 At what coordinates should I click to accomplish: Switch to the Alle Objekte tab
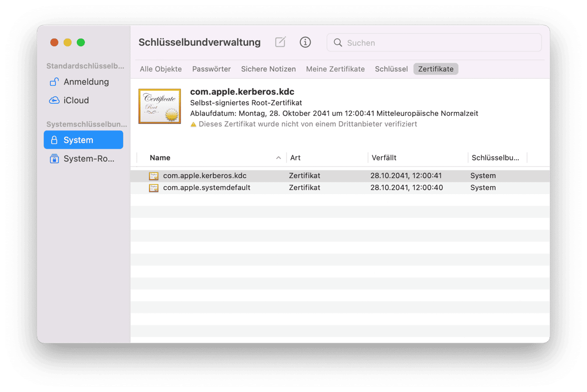[161, 69]
